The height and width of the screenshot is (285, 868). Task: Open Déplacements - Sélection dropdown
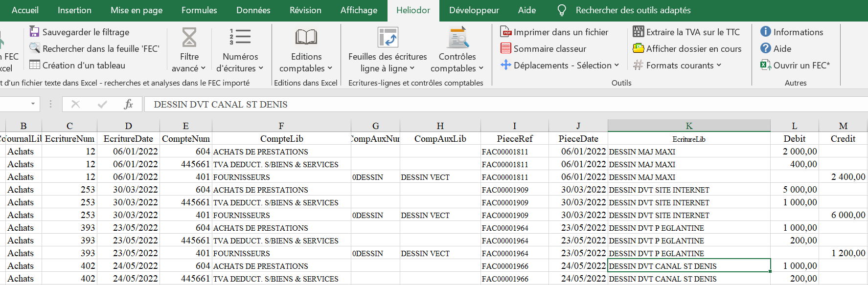point(560,65)
